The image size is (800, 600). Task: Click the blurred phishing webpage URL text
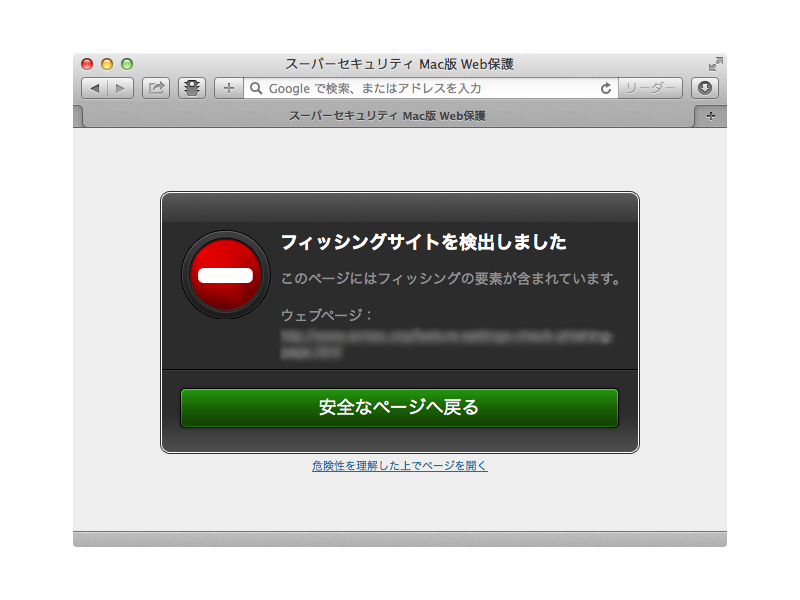445,343
